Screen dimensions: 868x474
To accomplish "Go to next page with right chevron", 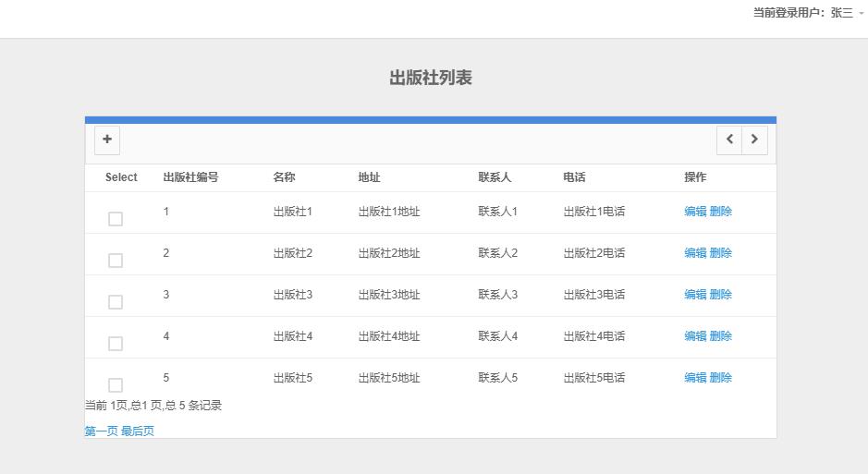I will tap(754, 140).
